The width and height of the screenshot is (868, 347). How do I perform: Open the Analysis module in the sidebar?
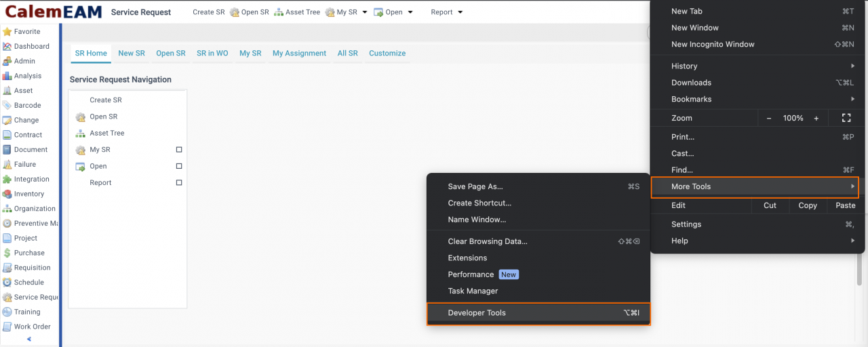[x=22, y=76]
